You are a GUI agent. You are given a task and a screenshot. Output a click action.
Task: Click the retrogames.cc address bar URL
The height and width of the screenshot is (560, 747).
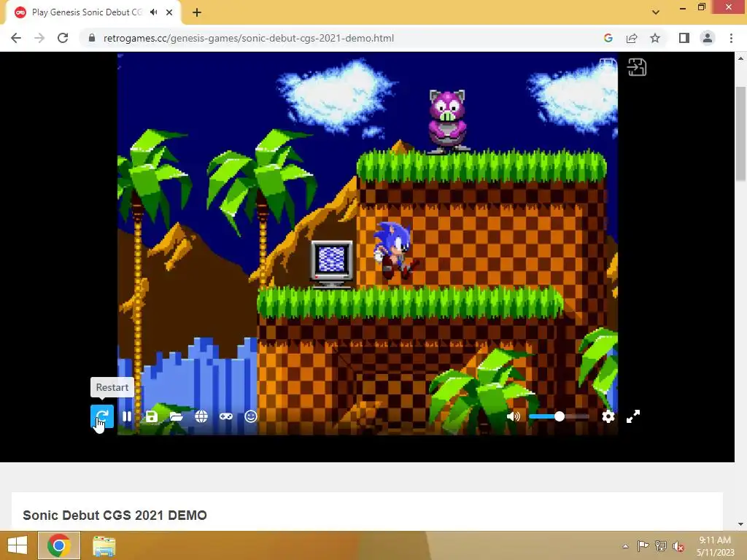point(248,38)
